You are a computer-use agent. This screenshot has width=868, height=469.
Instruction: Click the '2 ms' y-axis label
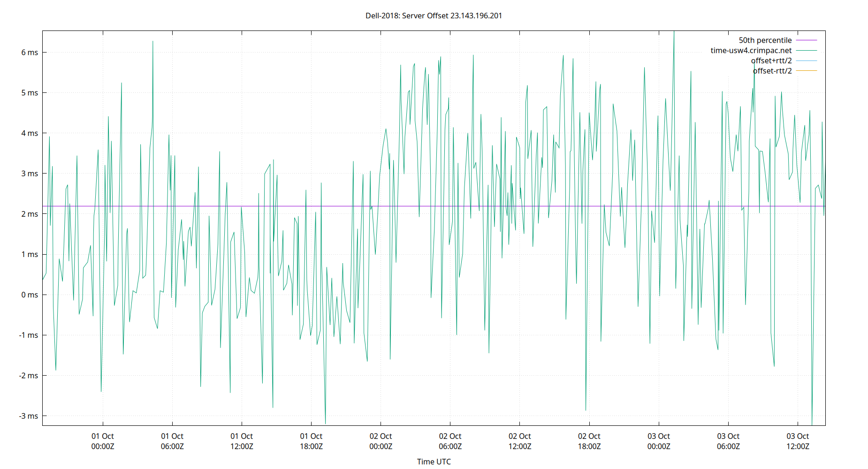click(30, 214)
